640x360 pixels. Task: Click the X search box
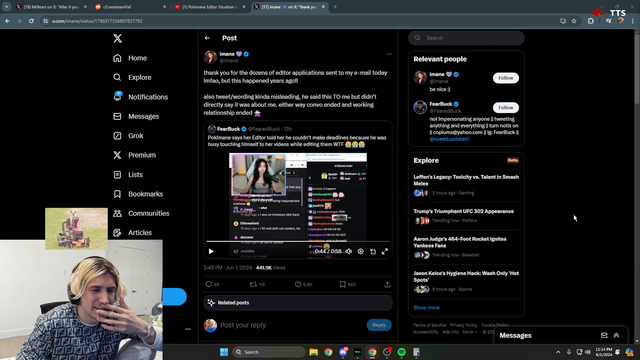coord(466,38)
